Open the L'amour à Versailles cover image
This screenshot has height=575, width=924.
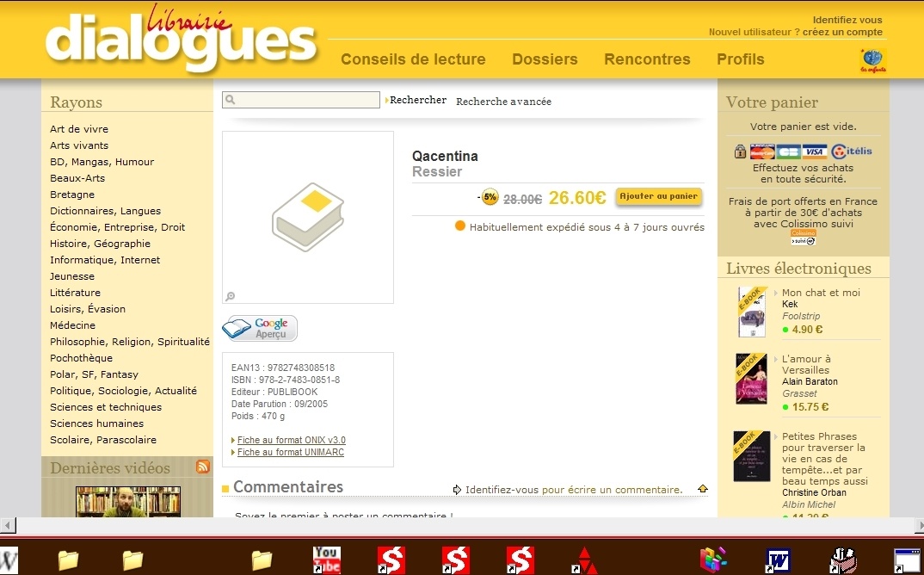point(751,379)
